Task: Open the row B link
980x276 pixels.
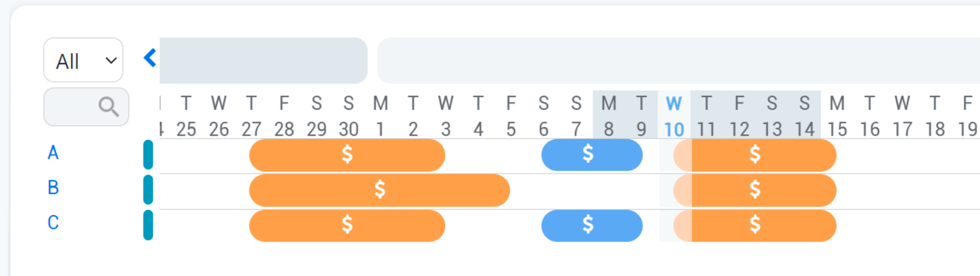Action: tap(53, 187)
